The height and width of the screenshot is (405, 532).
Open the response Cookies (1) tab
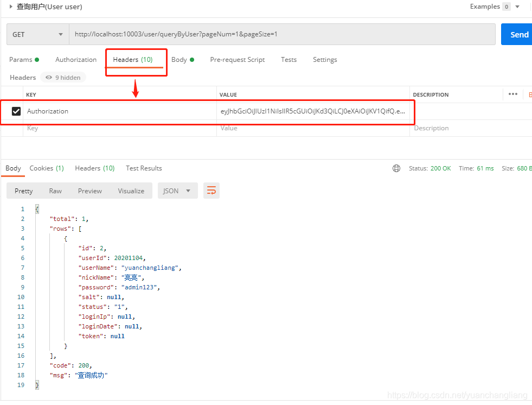(x=47, y=168)
